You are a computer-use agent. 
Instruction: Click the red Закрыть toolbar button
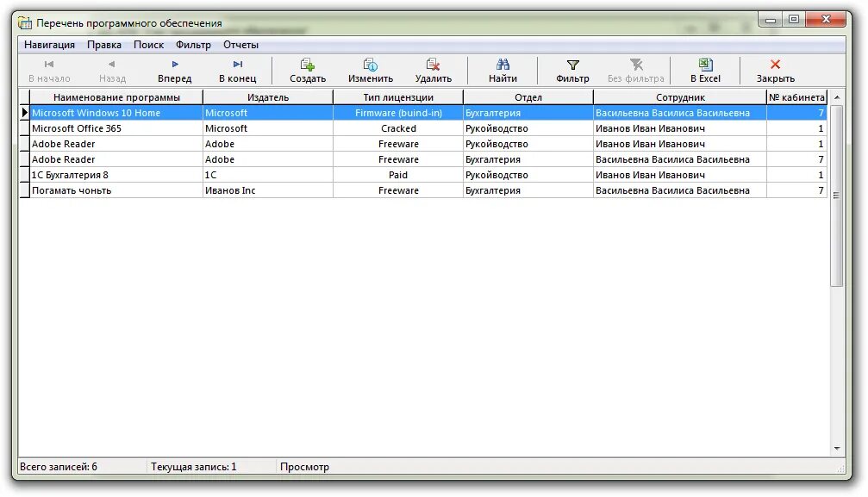coord(776,71)
